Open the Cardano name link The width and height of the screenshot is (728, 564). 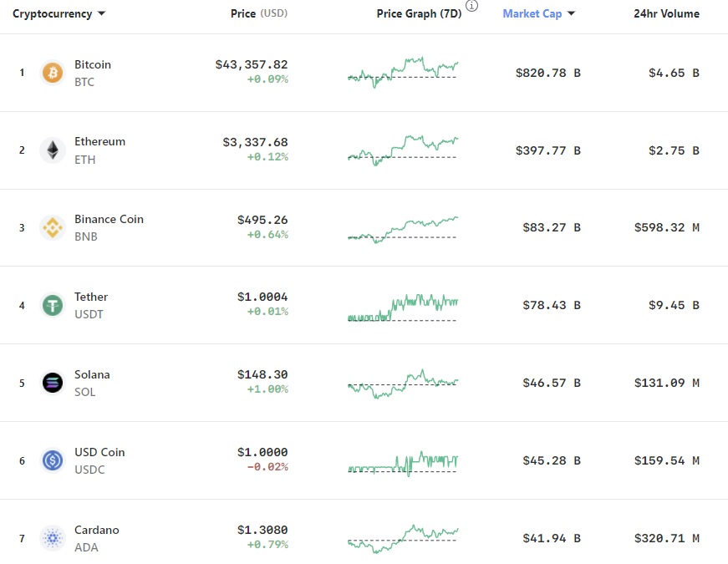[x=97, y=530]
